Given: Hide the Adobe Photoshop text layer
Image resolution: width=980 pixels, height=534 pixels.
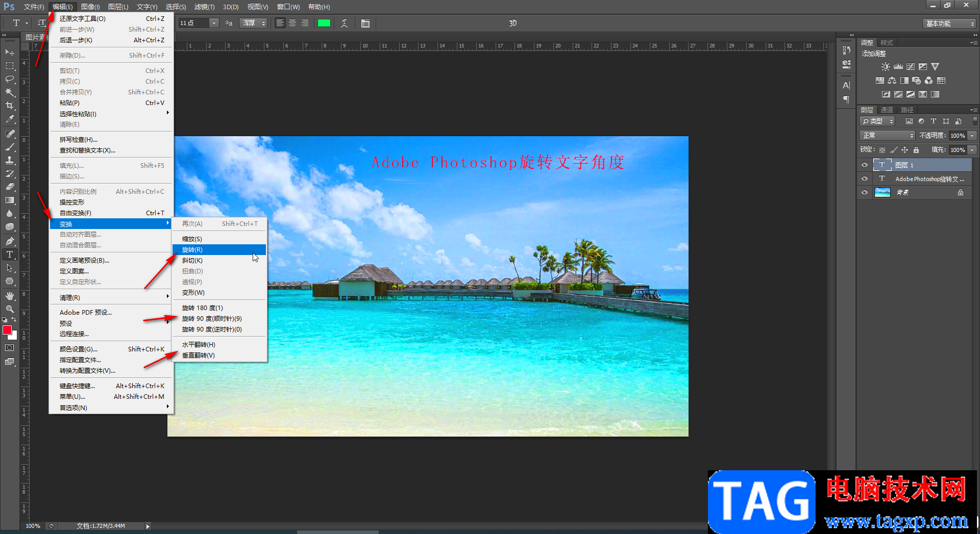Looking at the screenshot, I should pyautogui.click(x=865, y=179).
